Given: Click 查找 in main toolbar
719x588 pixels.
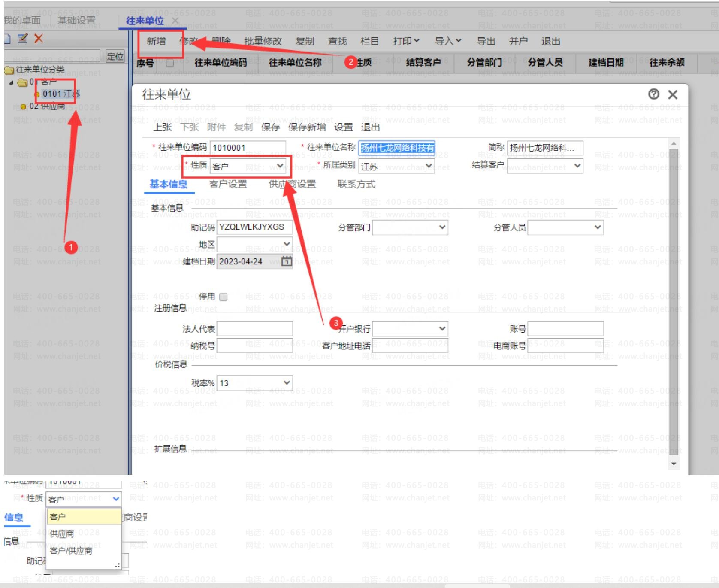Looking at the screenshot, I should (x=337, y=41).
